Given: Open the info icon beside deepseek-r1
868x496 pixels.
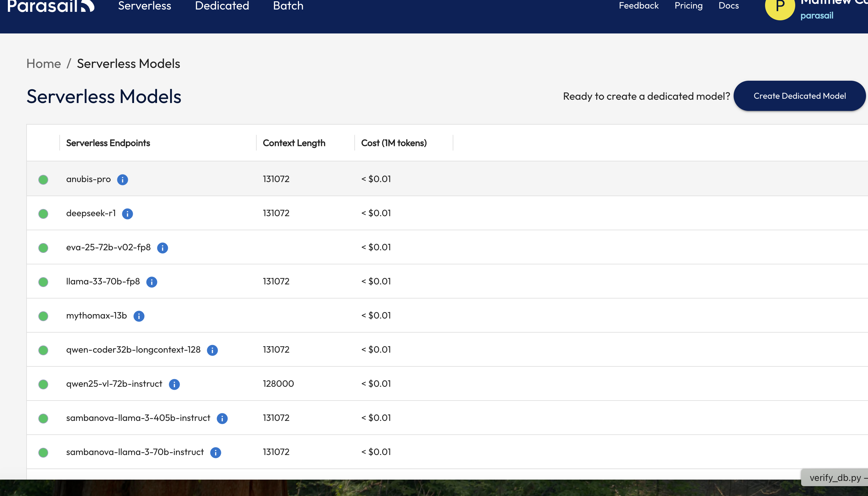Looking at the screenshot, I should tap(127, 214).
